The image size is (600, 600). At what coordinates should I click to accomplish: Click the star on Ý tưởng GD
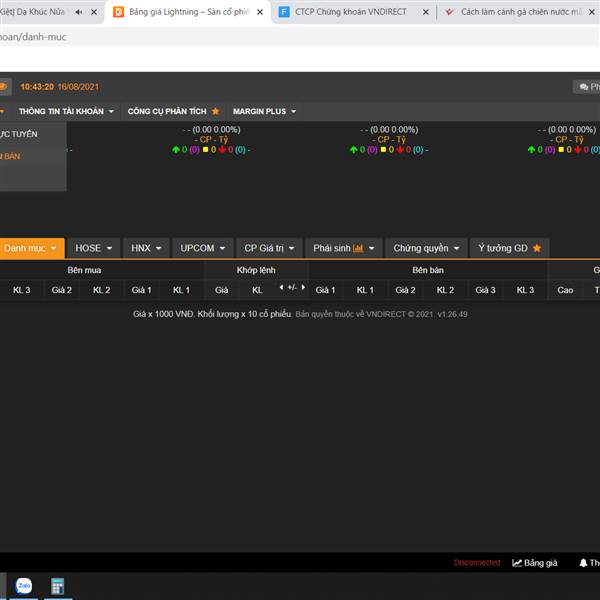click(x=537, y=248)
